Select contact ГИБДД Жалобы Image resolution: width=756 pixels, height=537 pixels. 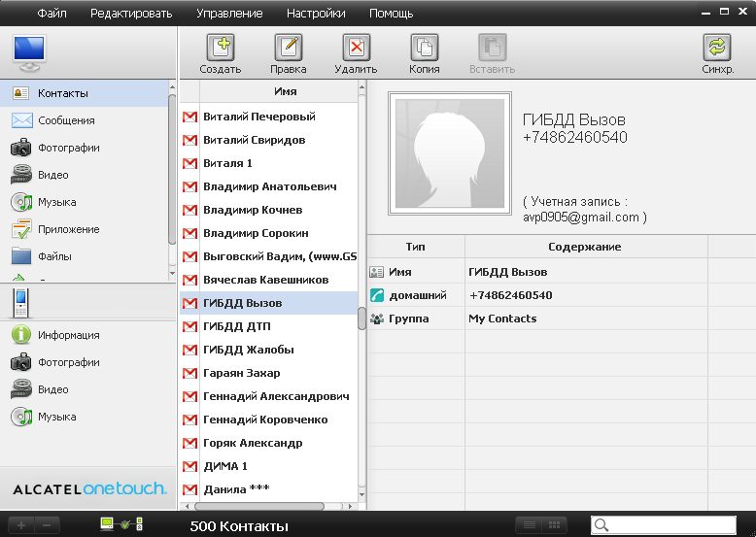268,350
